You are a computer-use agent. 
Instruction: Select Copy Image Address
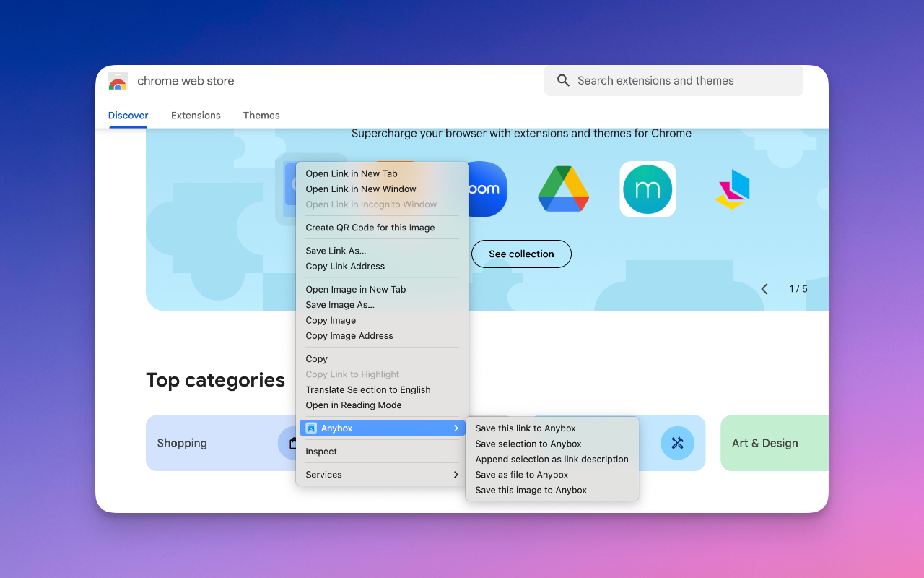coord(383,336)
